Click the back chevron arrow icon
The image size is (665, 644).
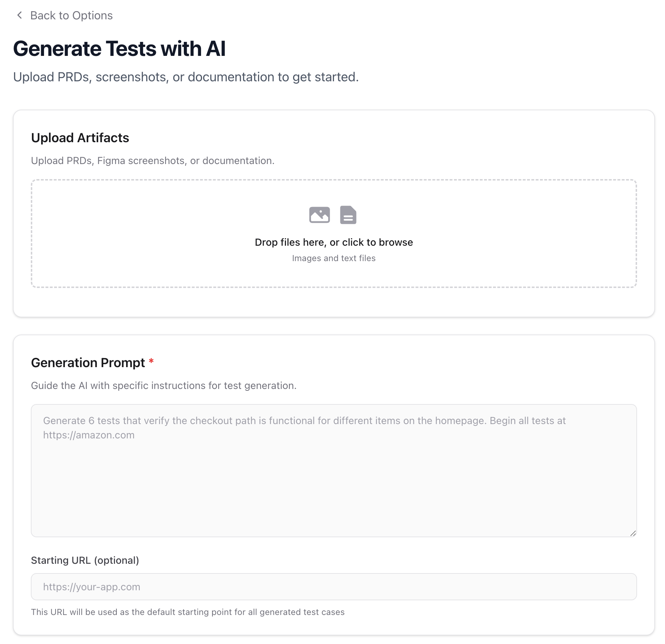20,15
